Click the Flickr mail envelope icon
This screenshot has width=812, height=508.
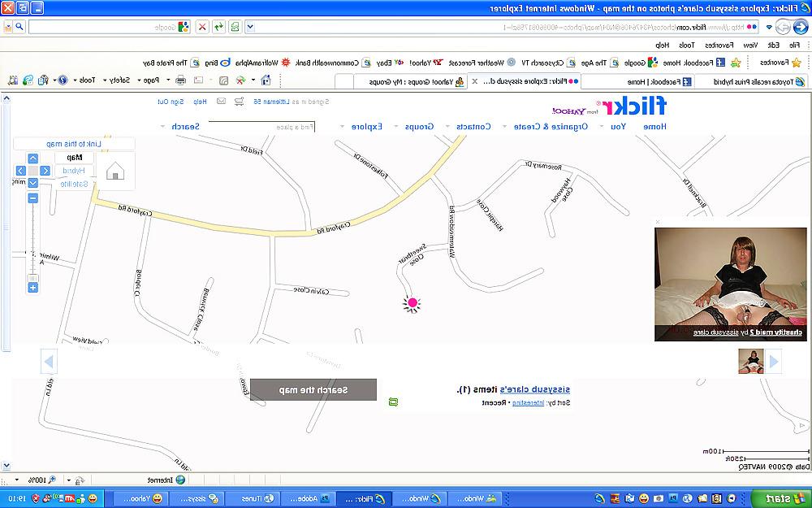click(221, 101)
